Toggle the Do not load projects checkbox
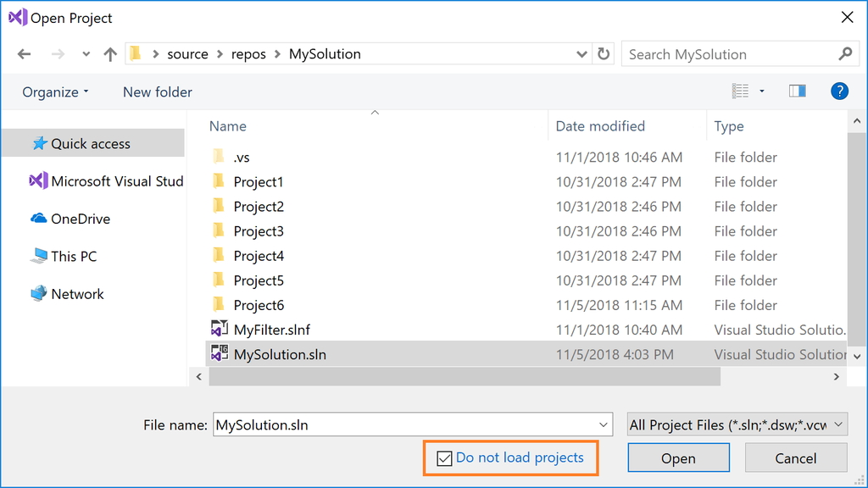 coord(444,458)
